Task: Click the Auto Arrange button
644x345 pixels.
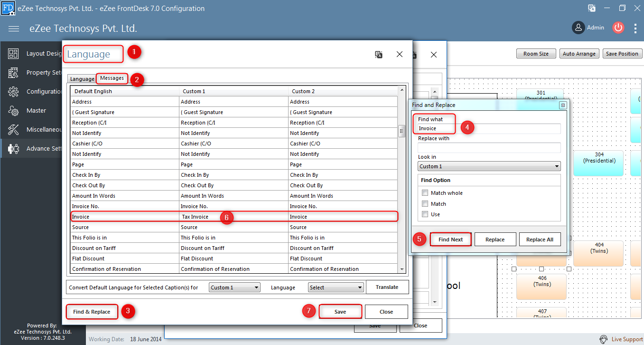Action: point(579,54)
